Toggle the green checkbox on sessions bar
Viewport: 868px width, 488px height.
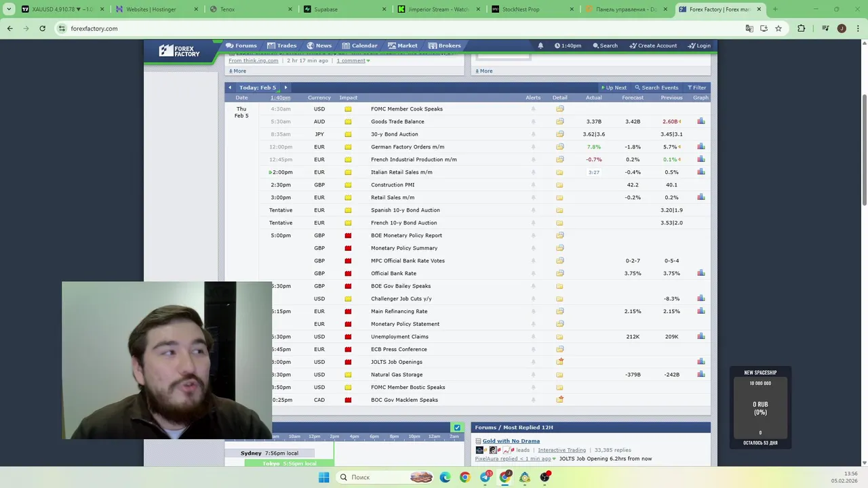(x=457, y=428)
